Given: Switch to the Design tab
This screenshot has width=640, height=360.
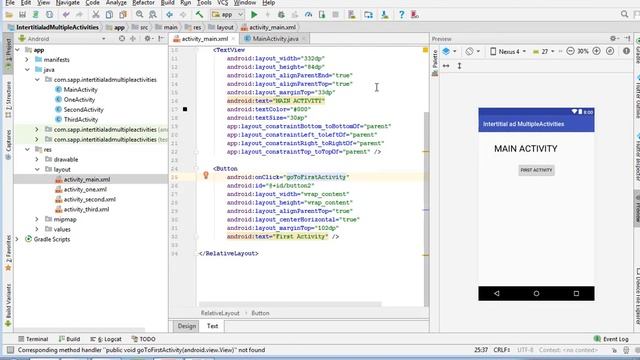Looking at the screenshot, I should (x=187, y=326).
